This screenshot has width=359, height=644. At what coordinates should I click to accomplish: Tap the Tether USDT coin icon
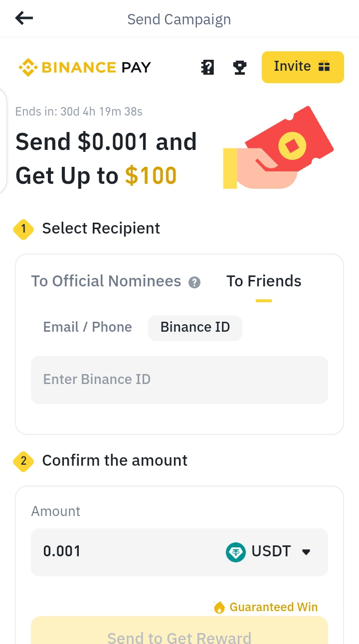236,552
